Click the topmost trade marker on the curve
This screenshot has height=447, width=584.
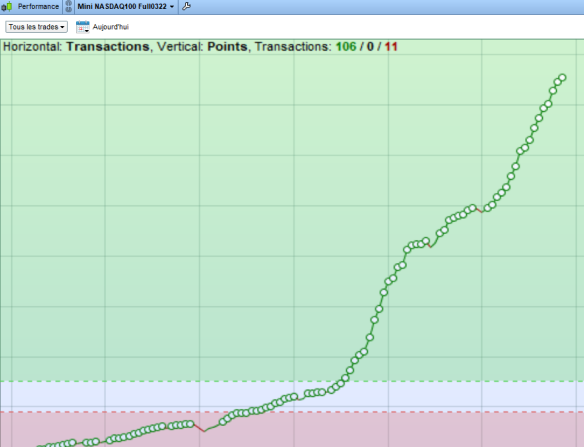(562, 77)
